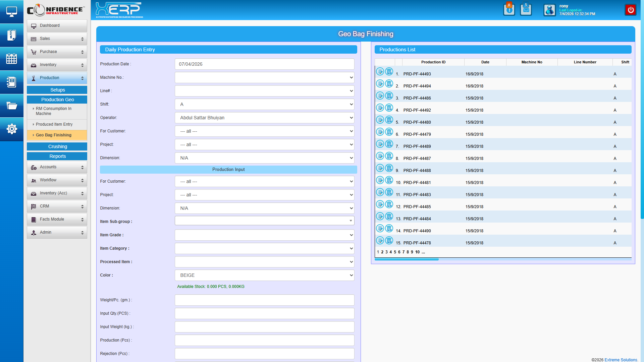
Task: Click the red power/logout icon
Action: (631, 10)
